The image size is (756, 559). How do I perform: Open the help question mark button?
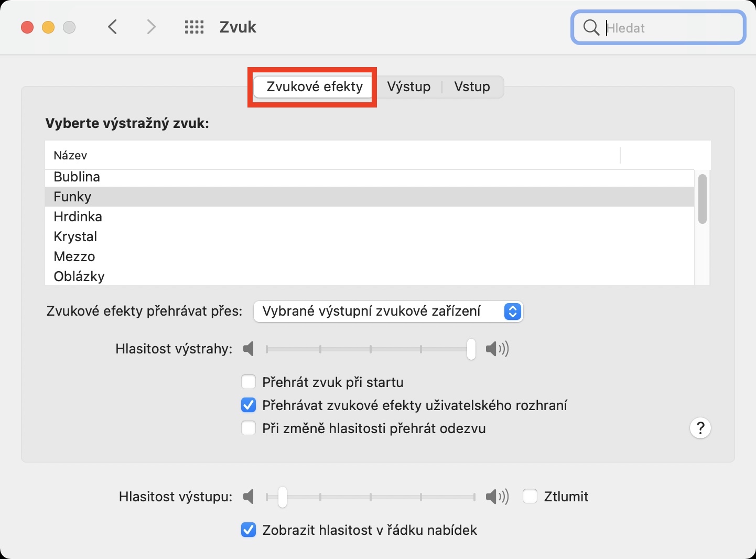tap(700, 428)
